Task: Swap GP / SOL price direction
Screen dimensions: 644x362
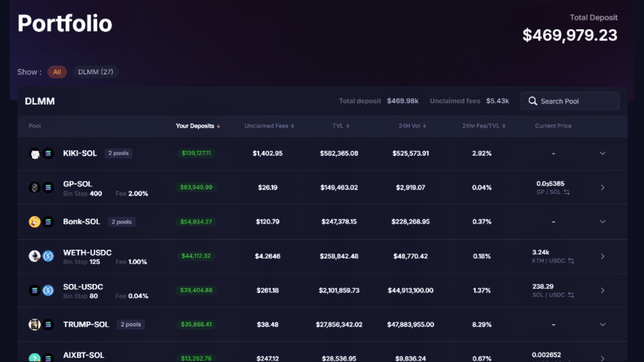Action: (x=567, y=192)
